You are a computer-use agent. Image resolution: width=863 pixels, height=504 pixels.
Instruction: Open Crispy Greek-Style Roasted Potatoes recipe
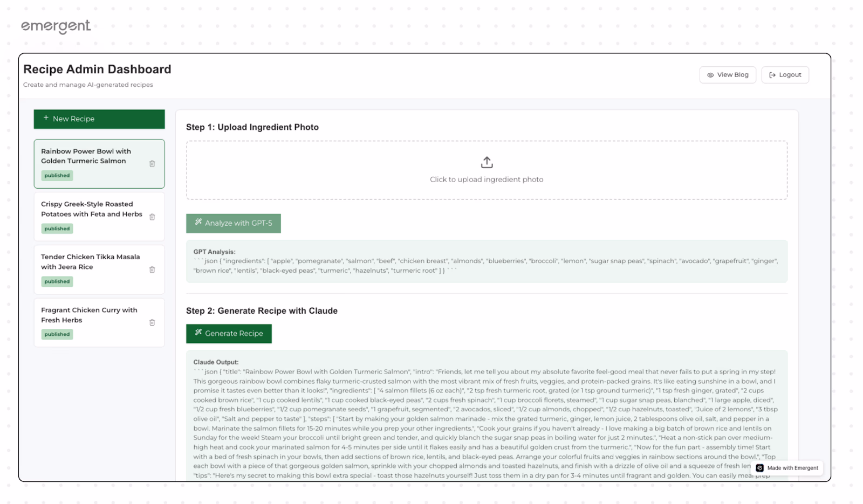click(99, 217)
